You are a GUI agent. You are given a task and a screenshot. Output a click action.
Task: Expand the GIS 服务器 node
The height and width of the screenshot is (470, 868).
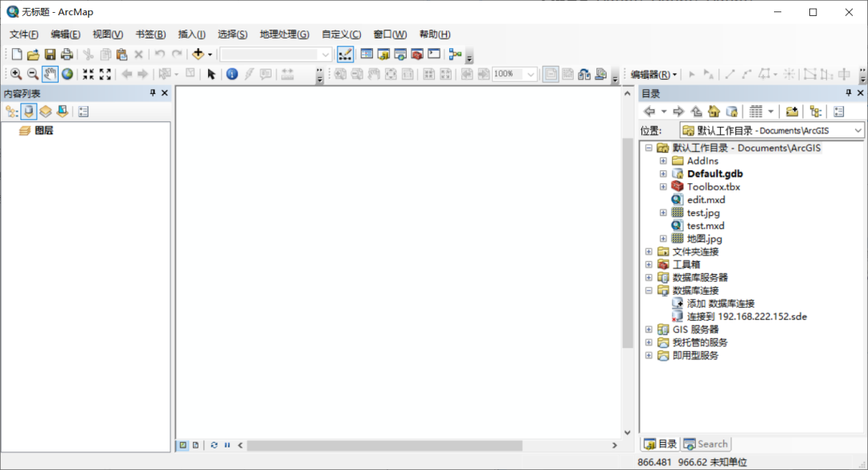[649, 329]
